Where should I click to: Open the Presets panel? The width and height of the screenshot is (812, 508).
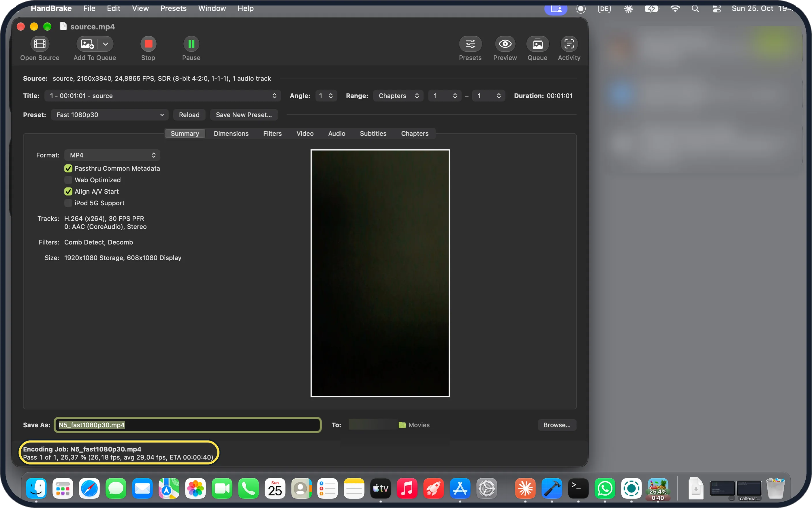point(470,44)
